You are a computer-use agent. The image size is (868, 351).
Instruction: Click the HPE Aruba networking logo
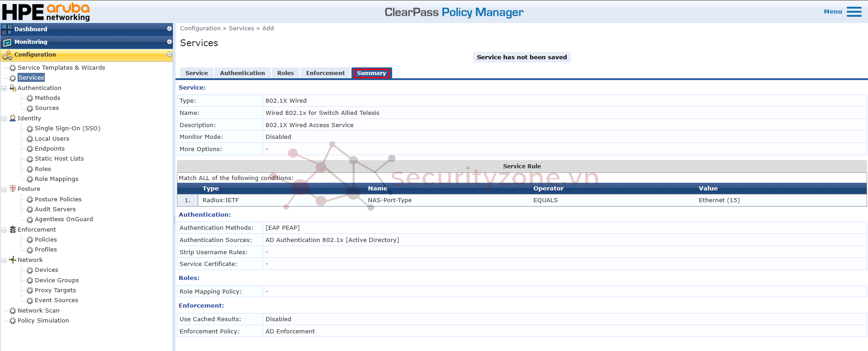coord(46,12)
